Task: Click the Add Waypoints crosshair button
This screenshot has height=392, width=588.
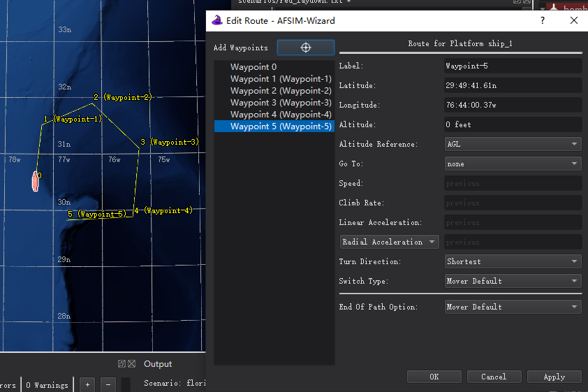Action: click(x=306, y=48)
